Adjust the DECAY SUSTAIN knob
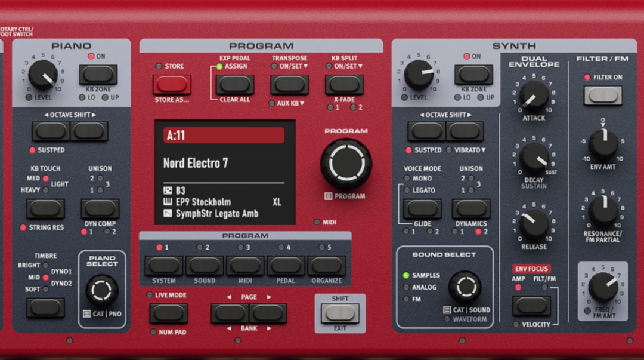Image resolution: width=644 pixels, height=360 pixels. (x=534, y=158)
